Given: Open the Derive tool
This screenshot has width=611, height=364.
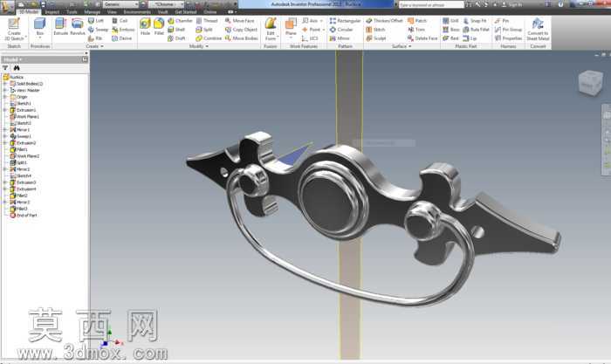Looking at the screenshot, I should click(122, 38).
